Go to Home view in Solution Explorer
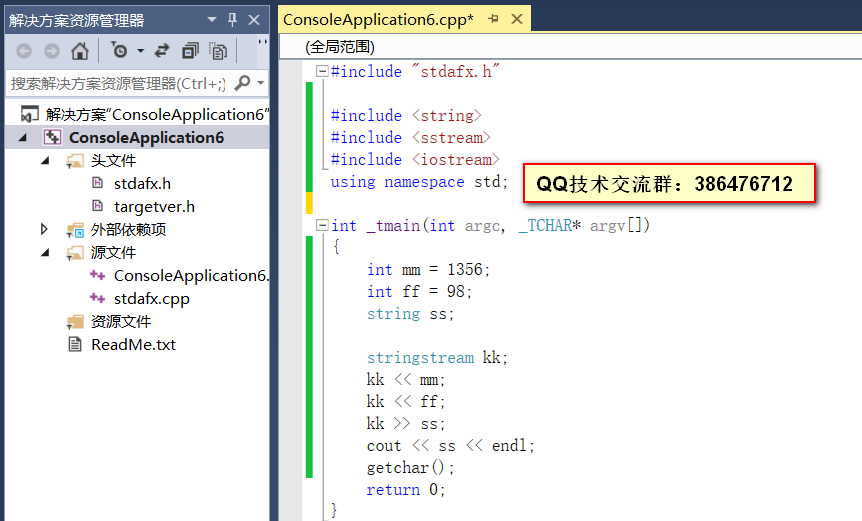862x521 pixels. 80,51
